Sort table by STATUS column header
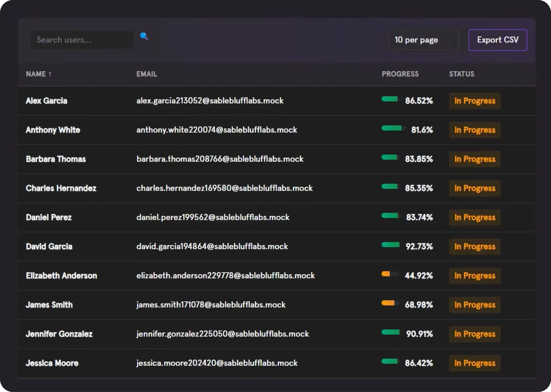551x392 pixels. (x=461, y=74)
